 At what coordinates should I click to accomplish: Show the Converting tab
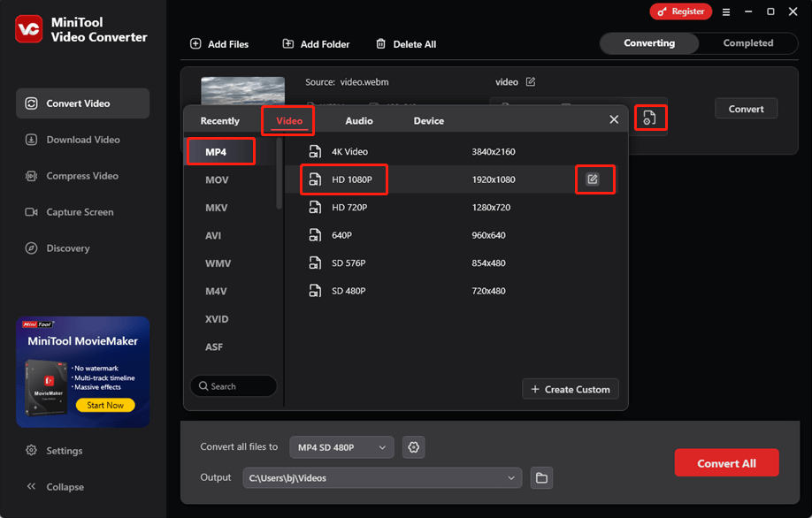point(649,43)
